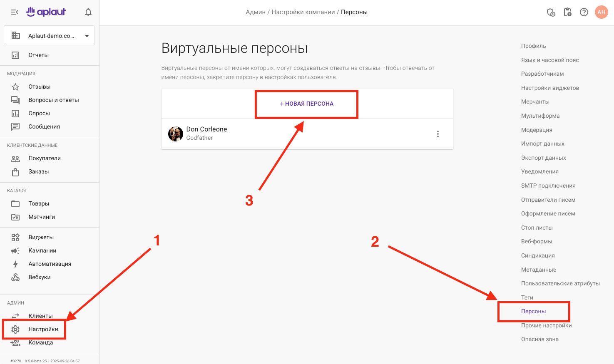Open the clipboard clock icon in header
Image resolution: width=614 pixels, height=364 pixels.
(x=567, y=12)
